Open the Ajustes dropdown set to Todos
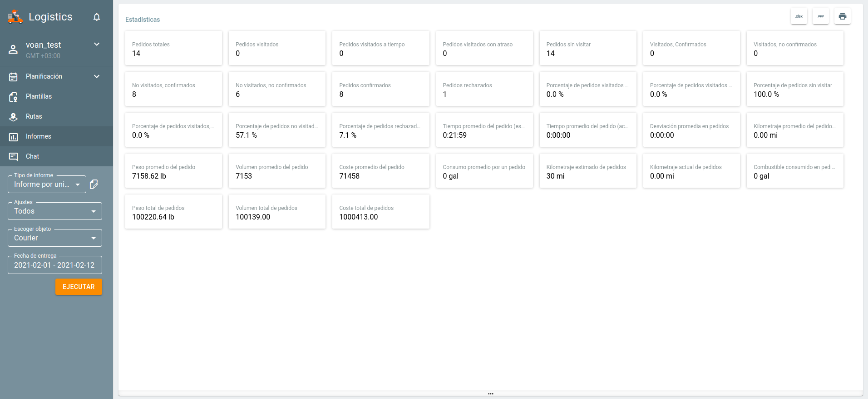The width and height of the screenshot is (868, 399). (x=54, y=211)
